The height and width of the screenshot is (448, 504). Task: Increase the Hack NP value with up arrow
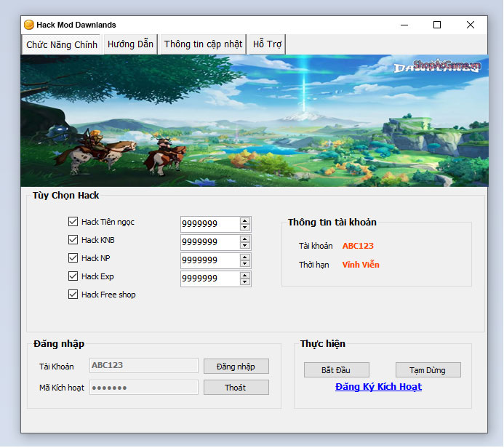tap(245, 257)
